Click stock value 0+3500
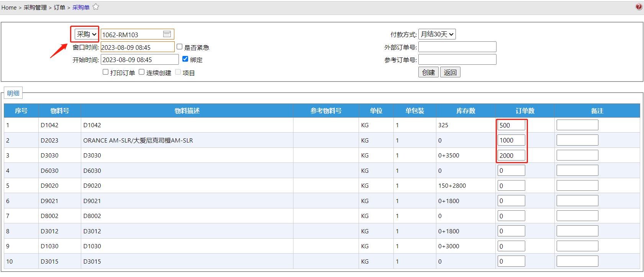The image size is (644, 277). coord(449,155)
